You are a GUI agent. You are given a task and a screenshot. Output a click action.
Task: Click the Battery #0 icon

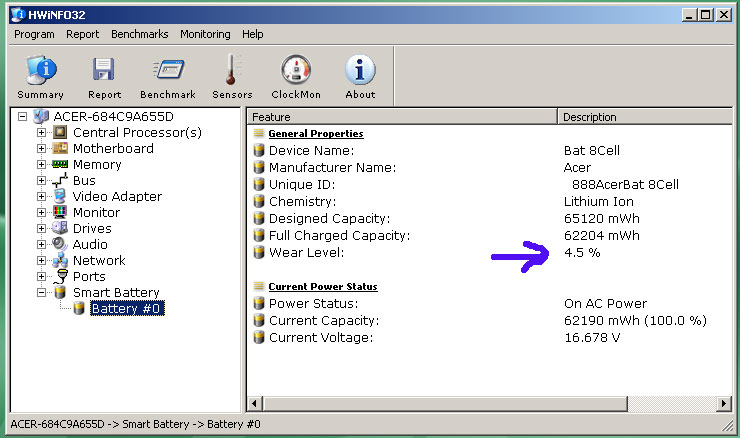click(x=79, y=308)
